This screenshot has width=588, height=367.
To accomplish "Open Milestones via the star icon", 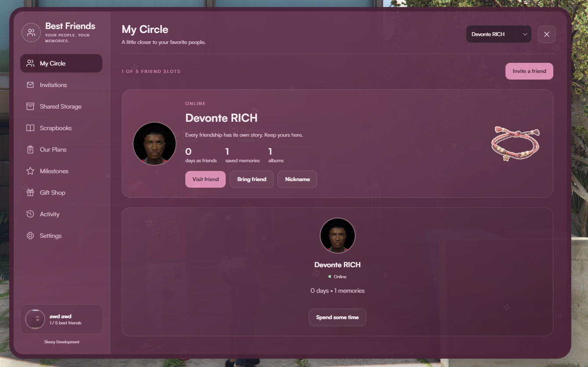I will [30, 171].
